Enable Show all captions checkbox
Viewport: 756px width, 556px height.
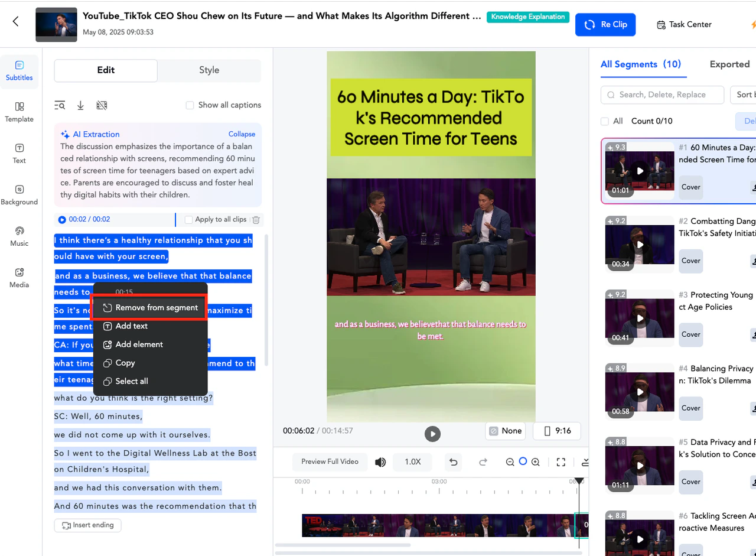pos(190,105)
